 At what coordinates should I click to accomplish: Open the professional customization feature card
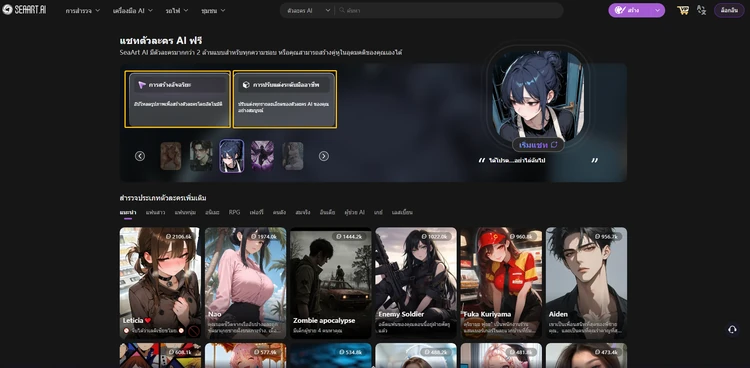click(x=285, y=99)
